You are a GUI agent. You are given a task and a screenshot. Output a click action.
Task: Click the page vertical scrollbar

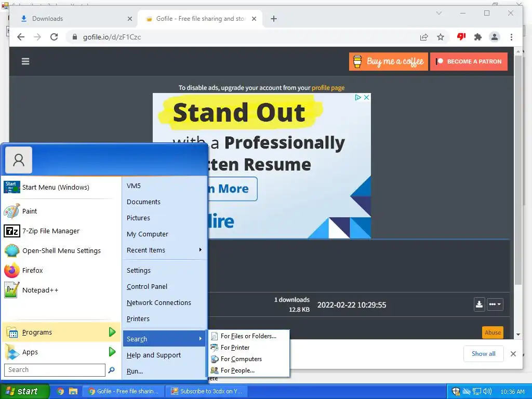click(518, 170)
